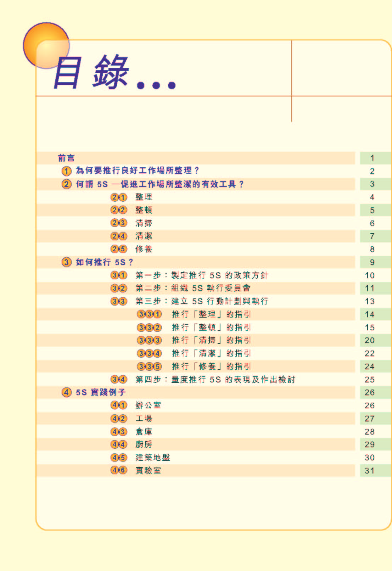
Task: Click page number 20
Action: point(370,341)
